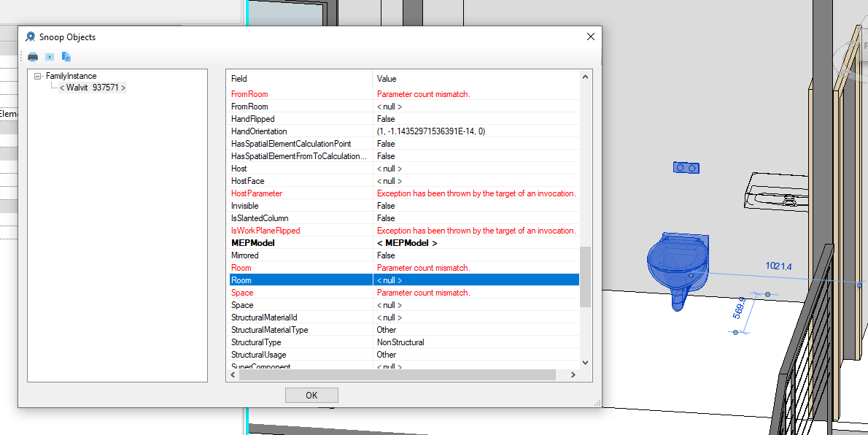This screenshot has width=868, height=435.
Task: Click the Print icon in Snoop Objects toolbar
Action: coord(32,56)
